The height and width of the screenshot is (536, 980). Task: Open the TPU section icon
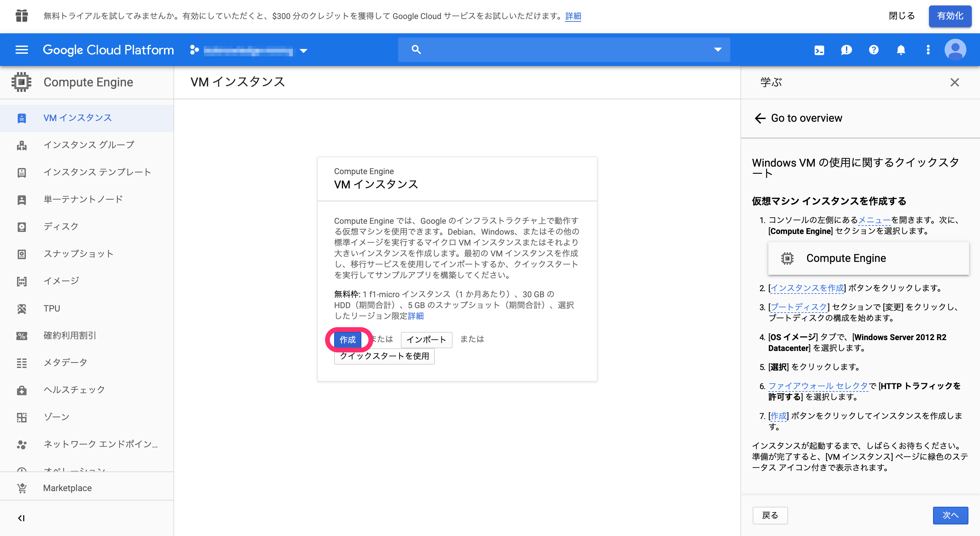pos(22,308)
